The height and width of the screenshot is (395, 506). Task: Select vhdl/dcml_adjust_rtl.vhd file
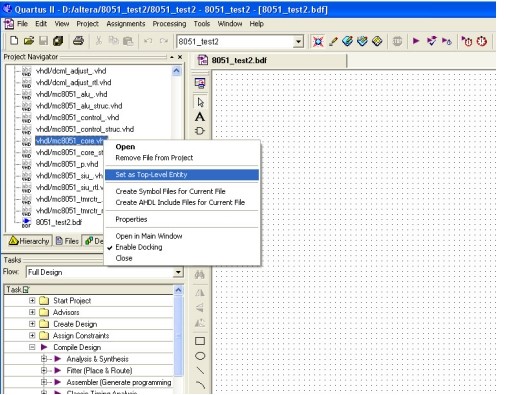[x=73, y=83]
